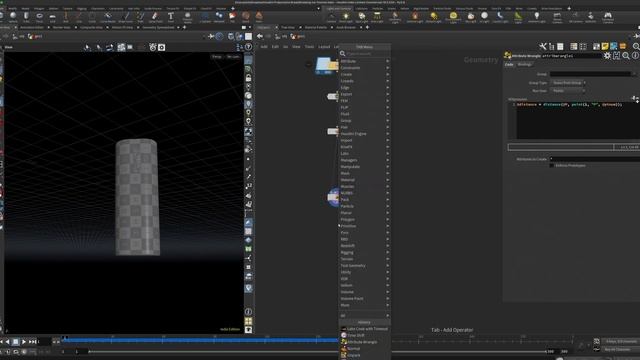Expand the Test Geometry submenu
Viewport: 640px width, 360px height.
(364, 266)
